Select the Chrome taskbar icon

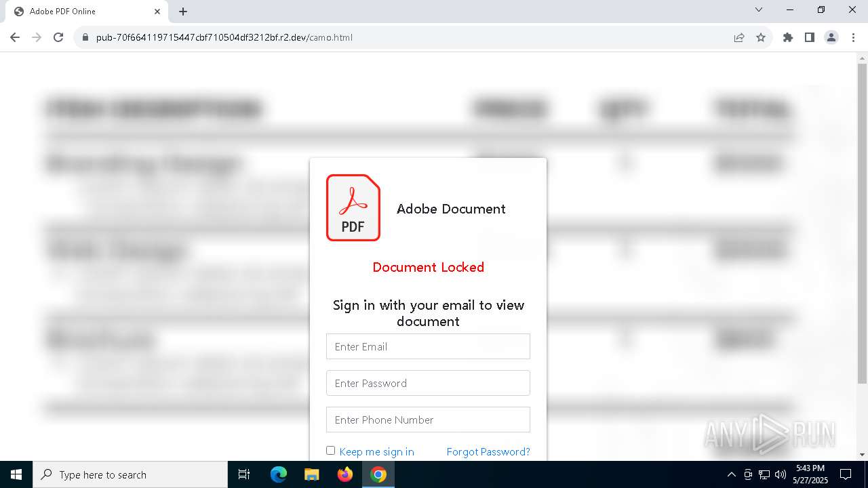378,474
